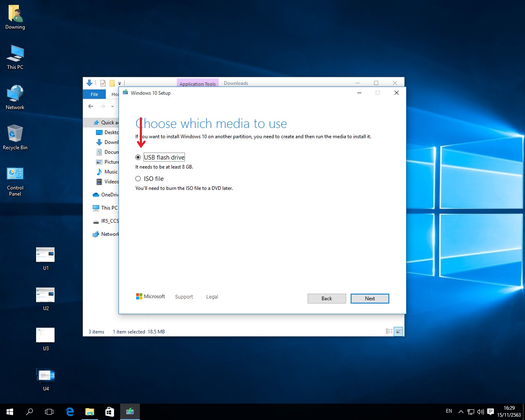525x420 pixels.
Task: Open Action Center notifications icon
Action: point(491,412)
